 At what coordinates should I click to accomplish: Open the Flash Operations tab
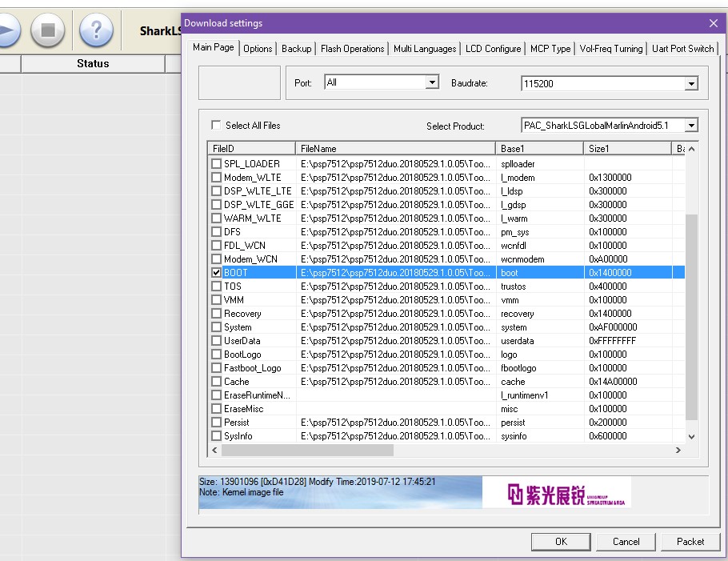coord(352,49)
